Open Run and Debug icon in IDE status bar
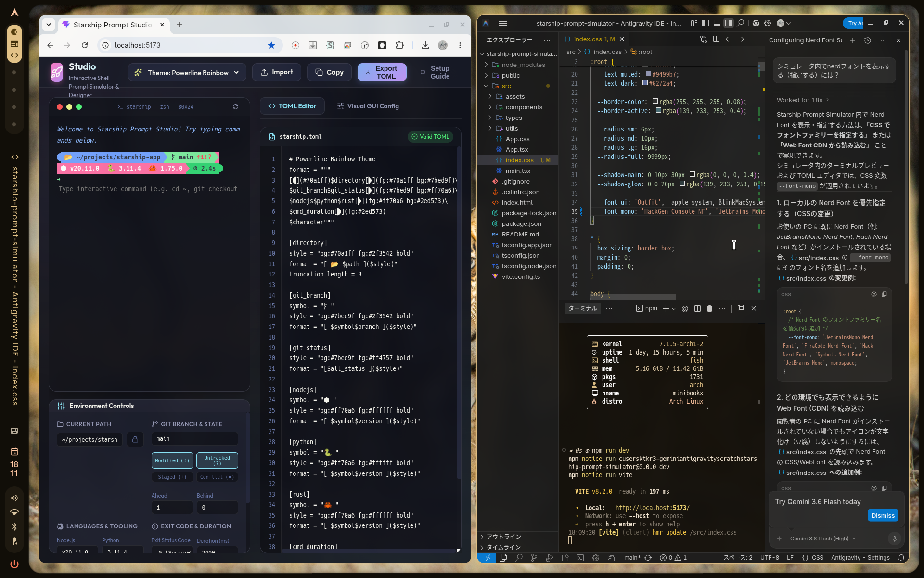 [550, 558]
